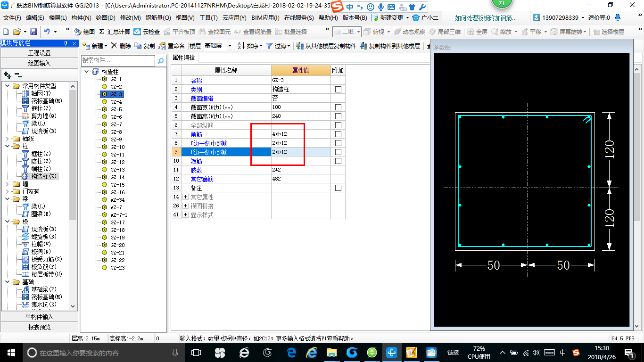Click the Sogou input method tray icon
Screen dimensions: 644x362
576,353
